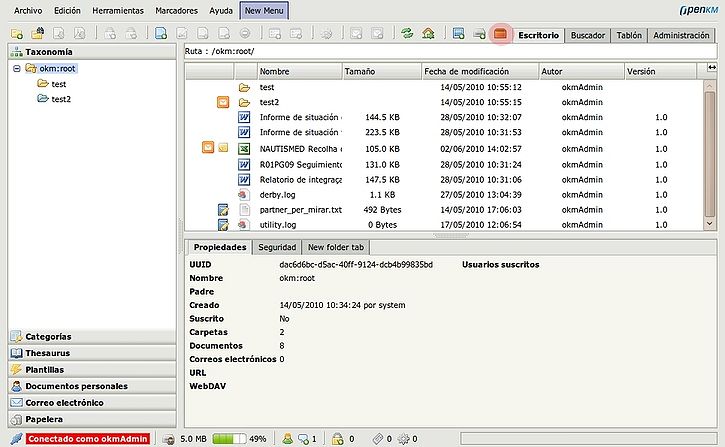Viewport: 725px width, 447px height.
Task: Switch to the Tablón tab
Action: click(x=629, y=35)
